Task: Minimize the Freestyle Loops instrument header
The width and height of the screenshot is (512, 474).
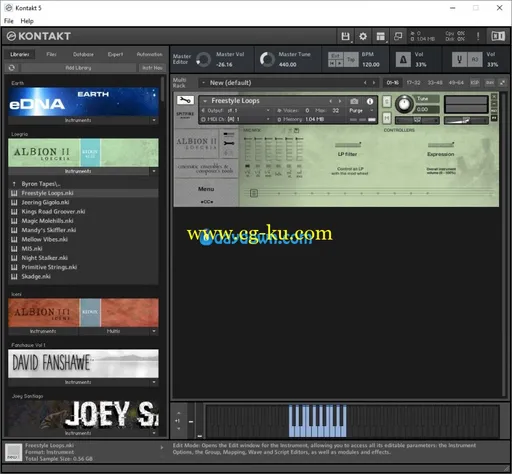Action: click(494, 104)
